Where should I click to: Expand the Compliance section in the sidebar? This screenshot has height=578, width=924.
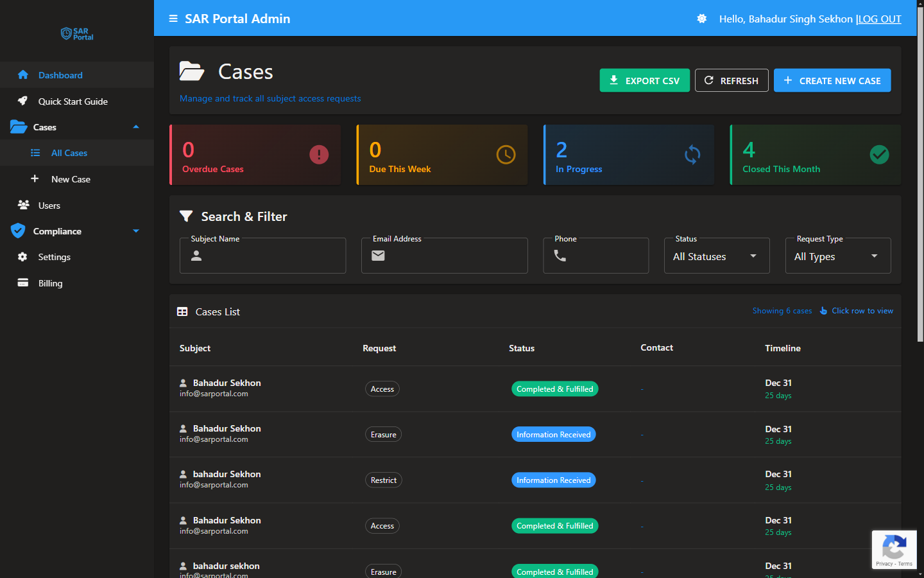(x=135, y=231)
